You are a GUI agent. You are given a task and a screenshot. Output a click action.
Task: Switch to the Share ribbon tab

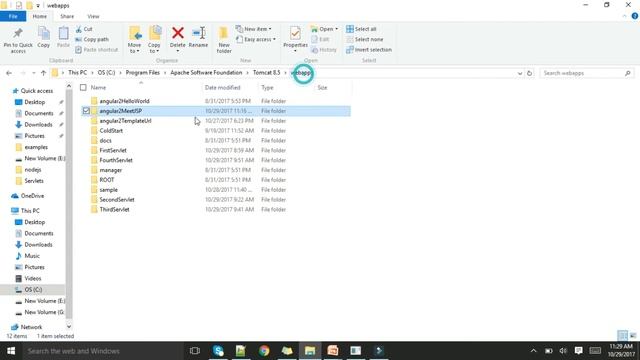pyautogui.click(x=67, y=16)
